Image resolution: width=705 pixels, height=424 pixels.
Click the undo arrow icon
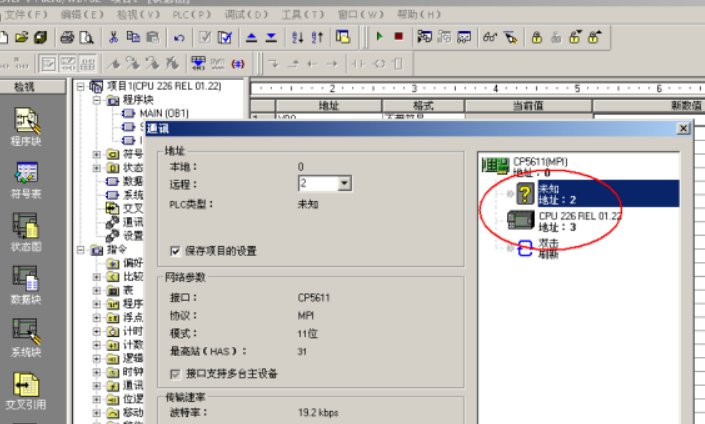coord(179,38)
